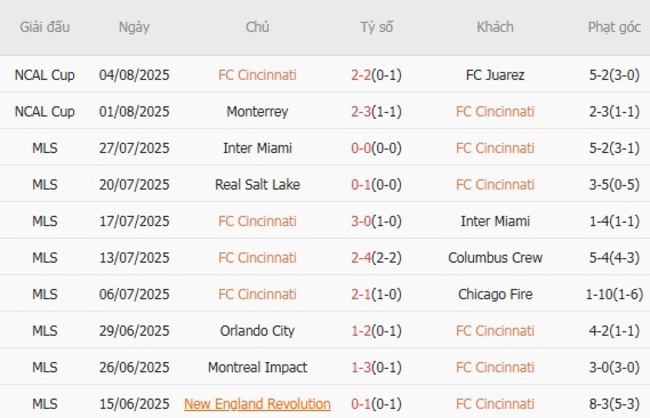The image size is (650, 418).
Task: Open the New England Revolution team link
Action: pos(257,404)
